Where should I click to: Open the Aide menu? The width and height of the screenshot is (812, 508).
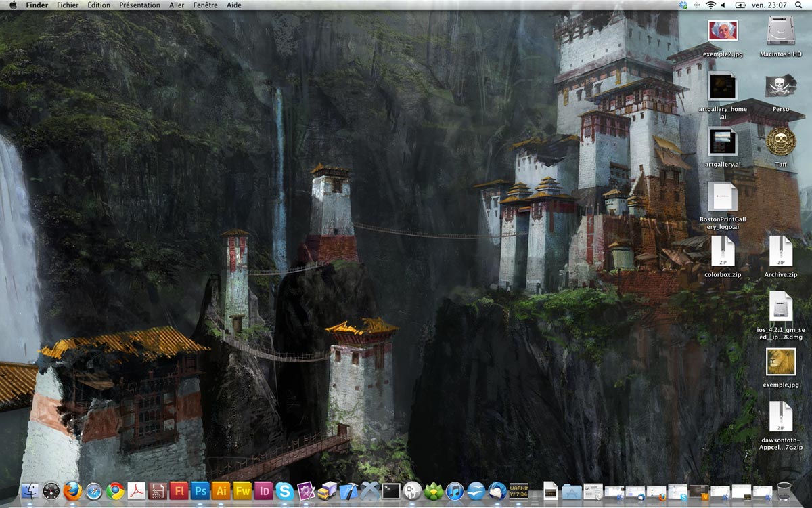[x=234, y=5]
